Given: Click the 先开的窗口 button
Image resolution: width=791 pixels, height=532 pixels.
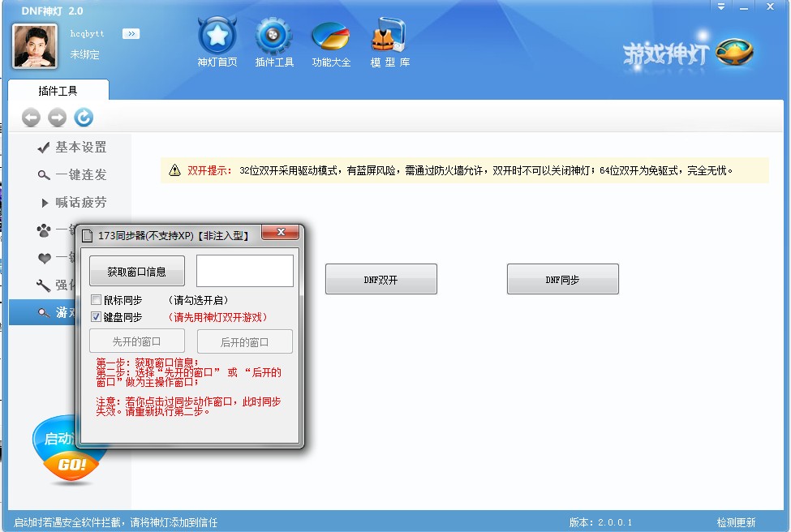Looking at the screenshot, I should (137, 341).
